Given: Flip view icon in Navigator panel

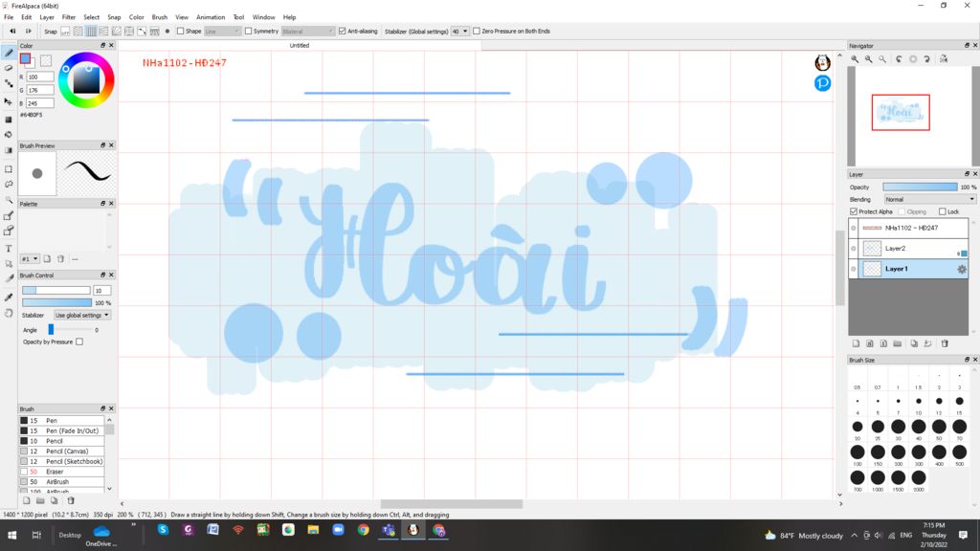Looking at the screenshot, I should point(944,58).
